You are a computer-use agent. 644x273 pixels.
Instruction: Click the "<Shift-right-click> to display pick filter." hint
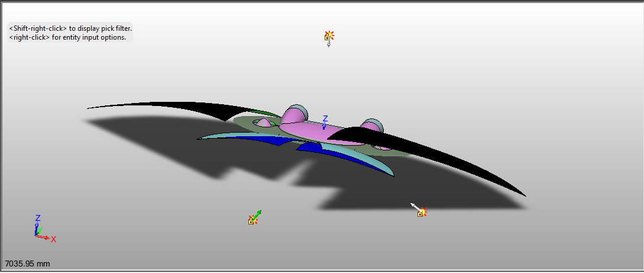coord(70,28)
